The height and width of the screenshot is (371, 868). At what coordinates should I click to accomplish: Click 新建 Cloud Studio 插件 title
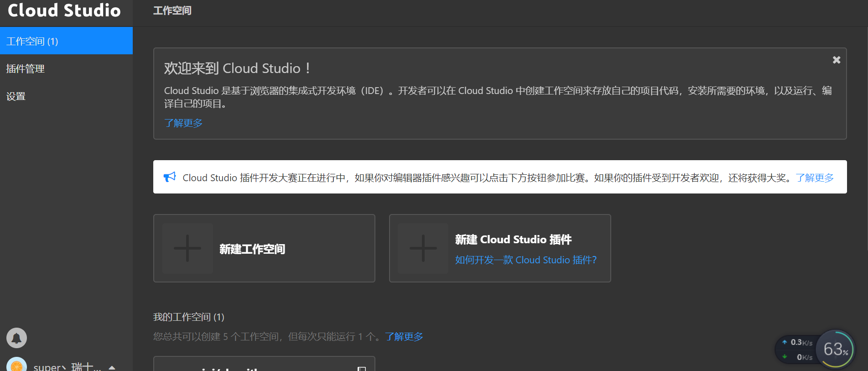[513, 239]
